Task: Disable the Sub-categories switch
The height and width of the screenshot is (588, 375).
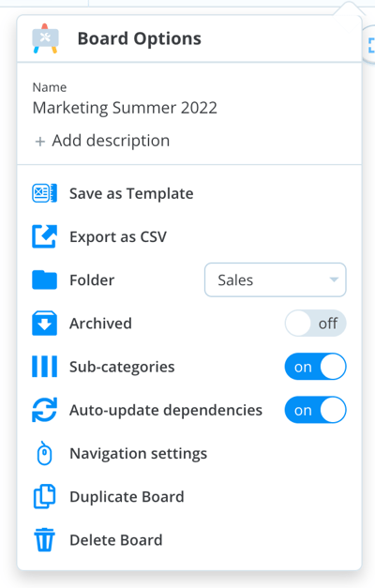Action: coord(315,367)
